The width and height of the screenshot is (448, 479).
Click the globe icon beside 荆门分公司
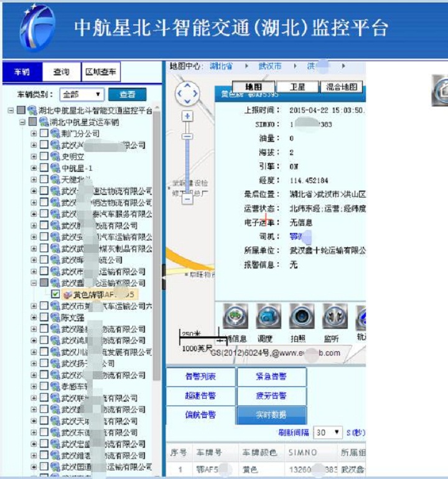pos(55,133)
